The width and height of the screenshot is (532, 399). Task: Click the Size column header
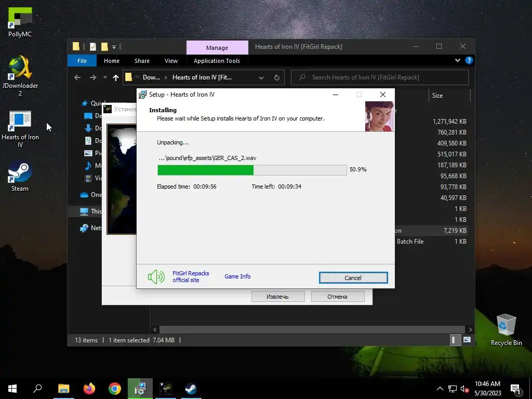click(450, 96)
